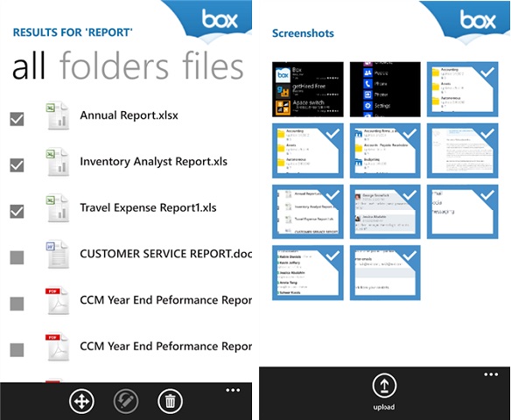The height and width of the screenshot is (420, 511).
Task: Tap the upload arrow icon
Action: [x=384, y=386]
